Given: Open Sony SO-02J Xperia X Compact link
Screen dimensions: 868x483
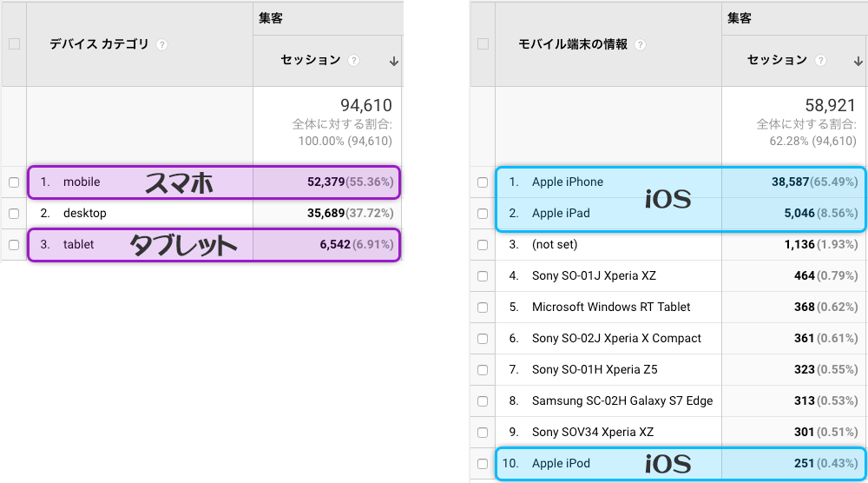Looking at the screenshot, I should (616, 339).
